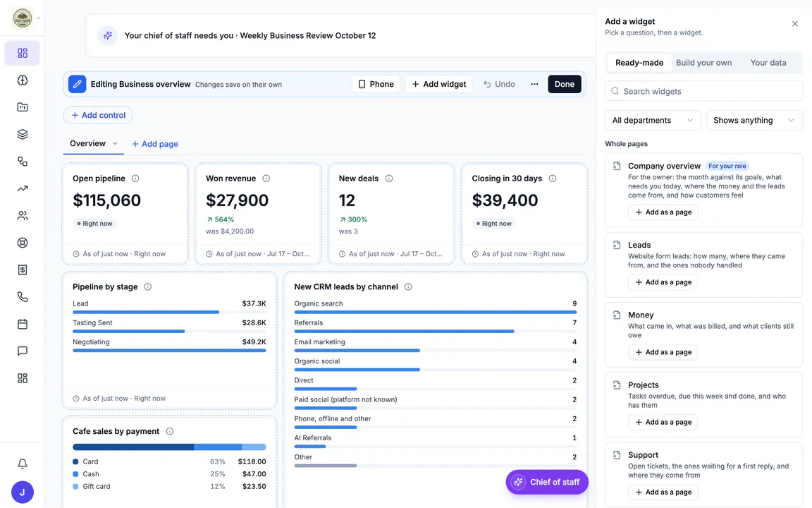The width and height of the screenshot is (812, 508).
Task: Open the trending arrow icon in sidebar
Action: 23,188
